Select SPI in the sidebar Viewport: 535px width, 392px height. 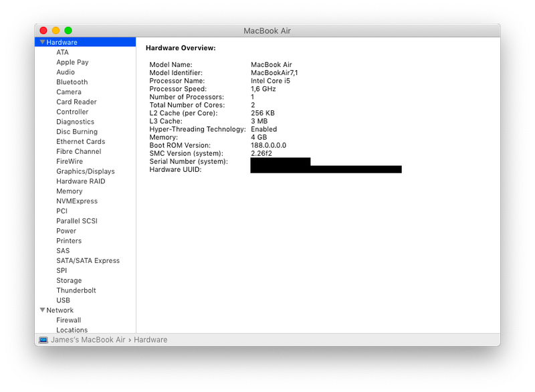[62, 270]
